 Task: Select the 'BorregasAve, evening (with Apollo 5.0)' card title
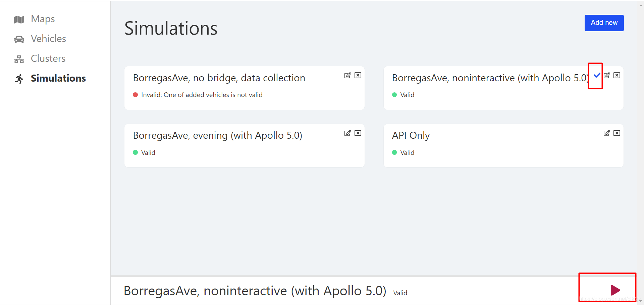point(218,135)
